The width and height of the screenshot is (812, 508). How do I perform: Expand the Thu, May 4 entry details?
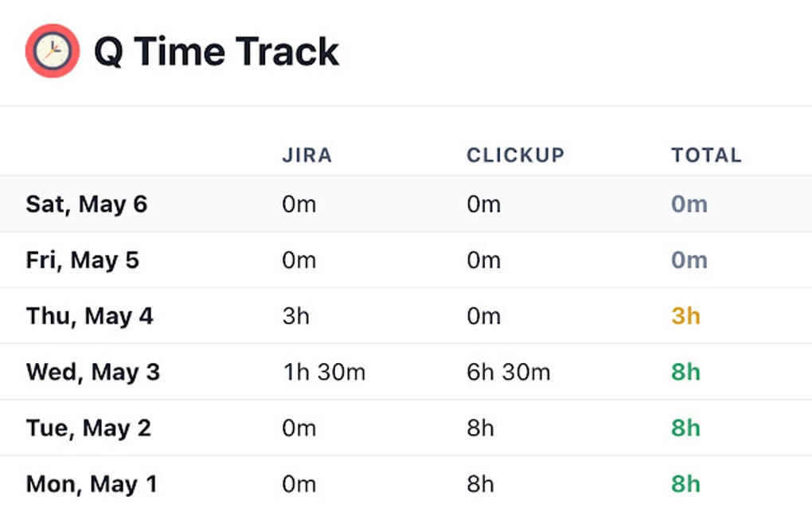click(89, 315)
